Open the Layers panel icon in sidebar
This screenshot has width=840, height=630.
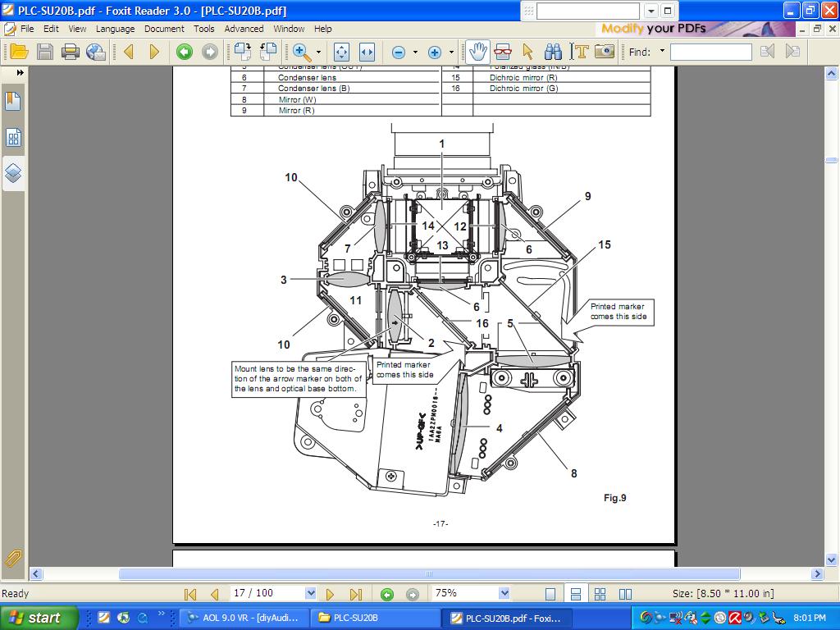pyautogui.click(x=13, y=173)
